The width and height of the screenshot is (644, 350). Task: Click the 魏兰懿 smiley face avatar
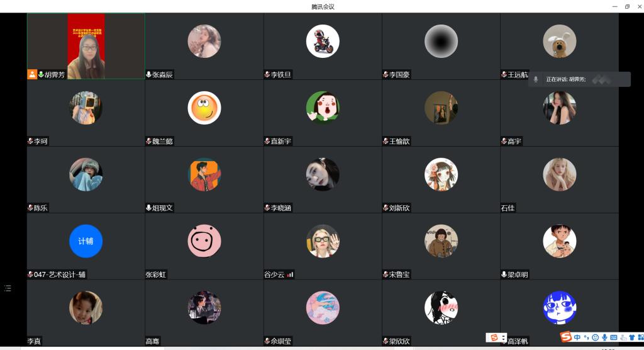coord(204,108)
